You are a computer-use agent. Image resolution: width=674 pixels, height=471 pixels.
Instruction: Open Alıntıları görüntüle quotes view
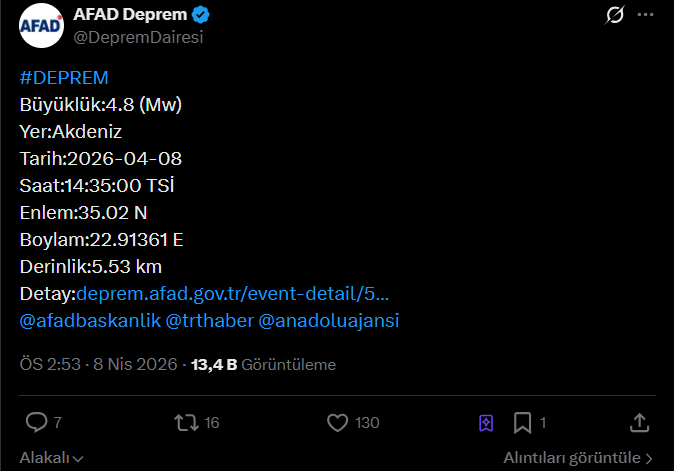coord(578,457)
